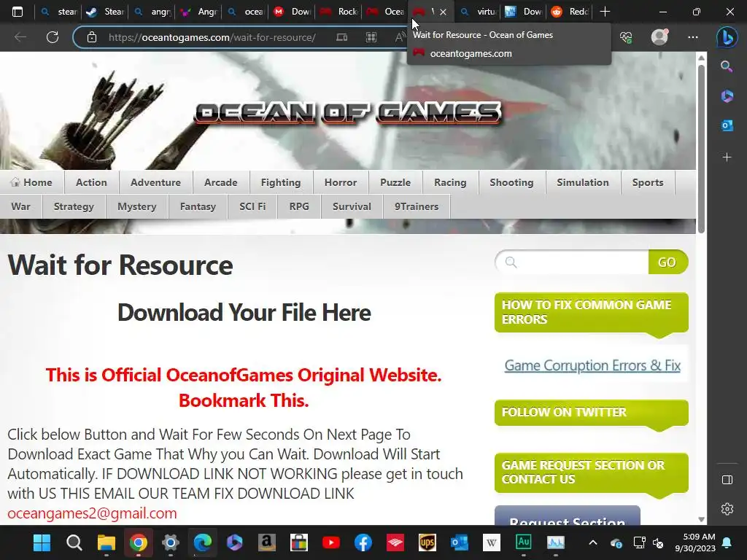This screenshot has height=560, width=747.
Task: Click the QR code icon in the address bar
Action: click(371, 37)
